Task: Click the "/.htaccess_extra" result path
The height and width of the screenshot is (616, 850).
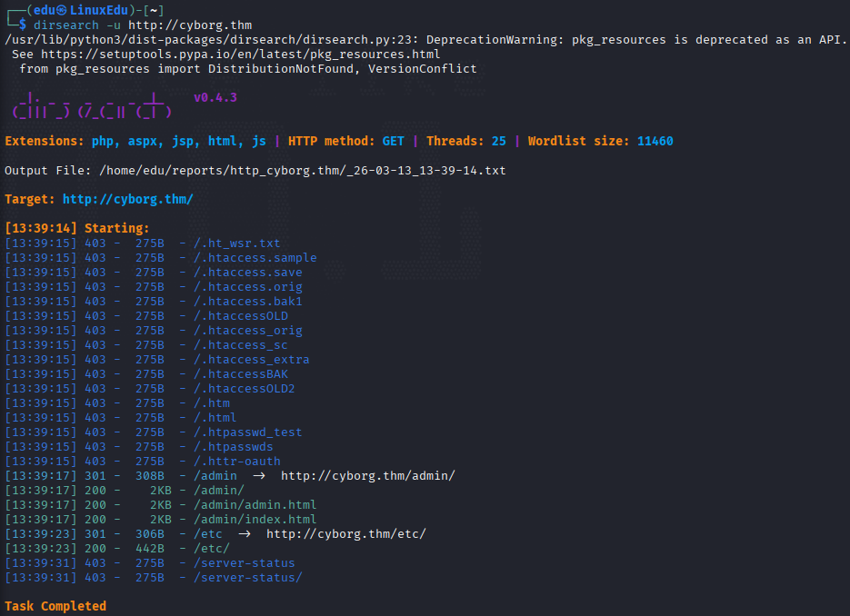Action: (252, 360)
